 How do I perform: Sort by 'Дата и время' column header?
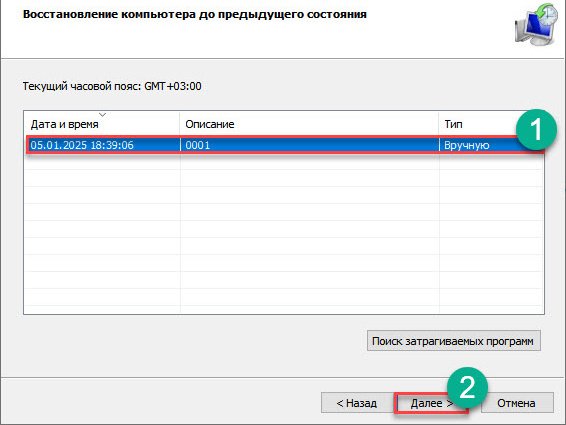[102, 124]
